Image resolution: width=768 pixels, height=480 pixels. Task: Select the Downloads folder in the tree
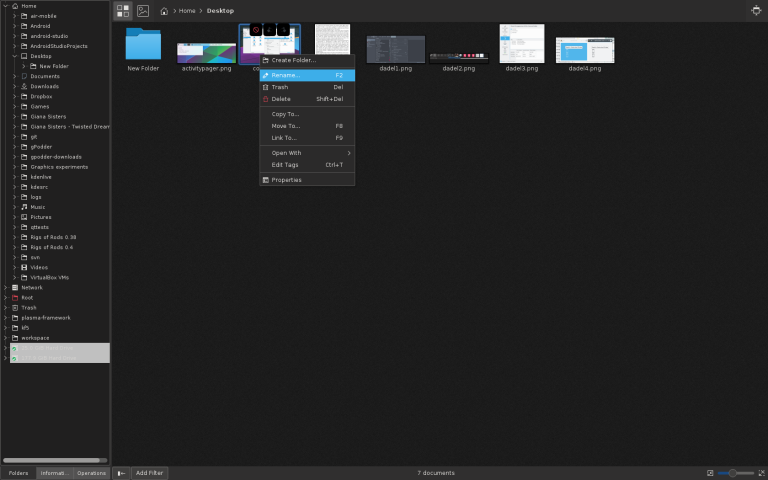[44, 86]
